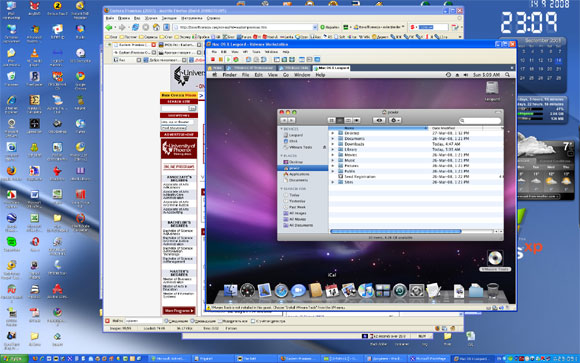Viewport: 580px width, 363px height.
Task: Switch Finder to list view mode button
Action: click(340, 120)
